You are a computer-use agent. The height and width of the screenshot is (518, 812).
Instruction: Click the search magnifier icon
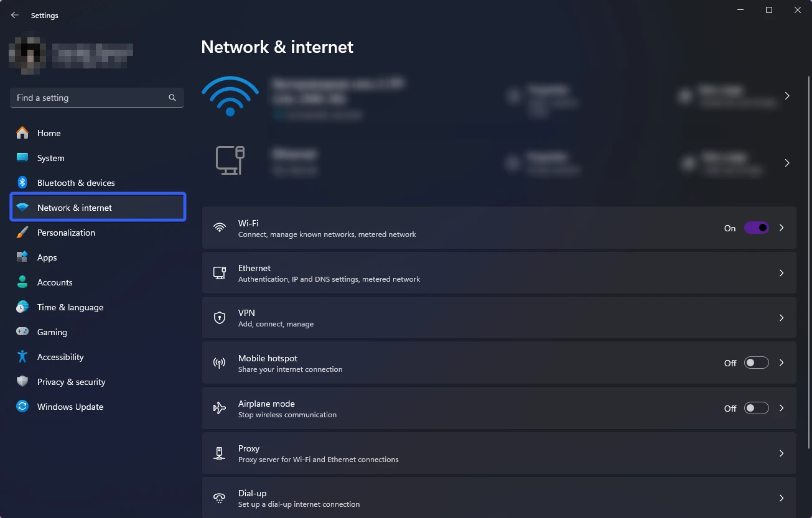172,98
